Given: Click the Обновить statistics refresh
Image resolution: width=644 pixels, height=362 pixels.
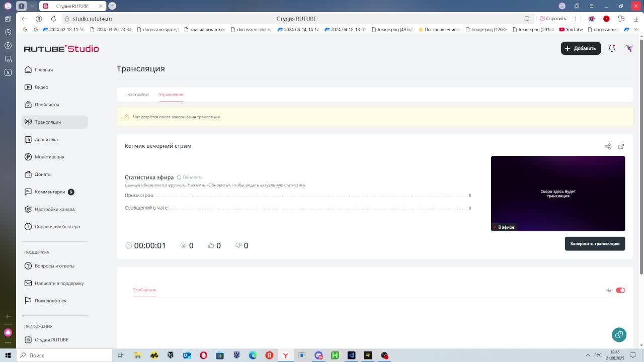Looking at the screenshot, I should pyautogui.click(x=189, y=177).
